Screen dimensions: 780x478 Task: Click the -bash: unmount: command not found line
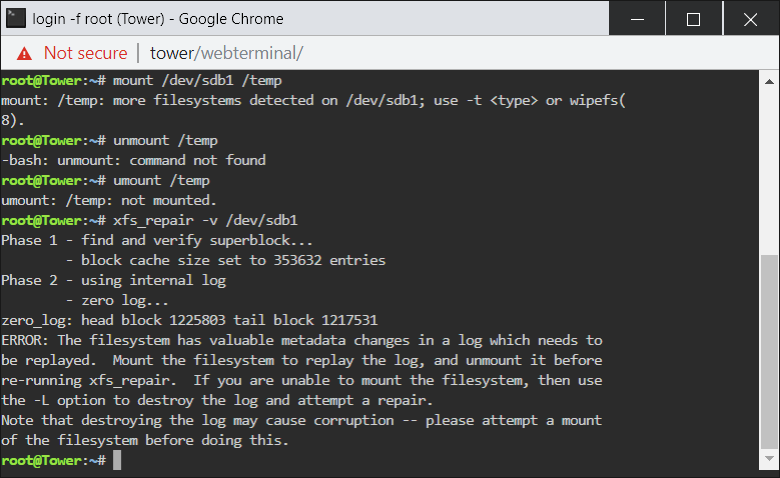(133, 160)
